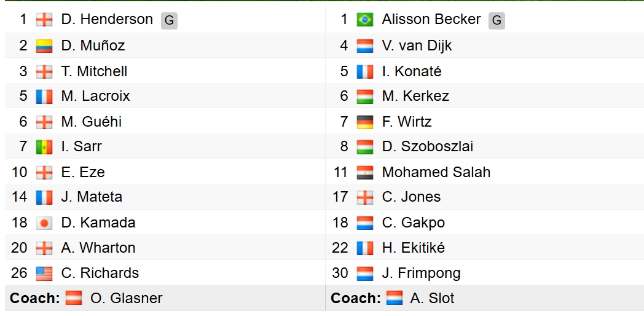
Task: Select H. Ekitiké in the lineup
Action: click(413, 248)
